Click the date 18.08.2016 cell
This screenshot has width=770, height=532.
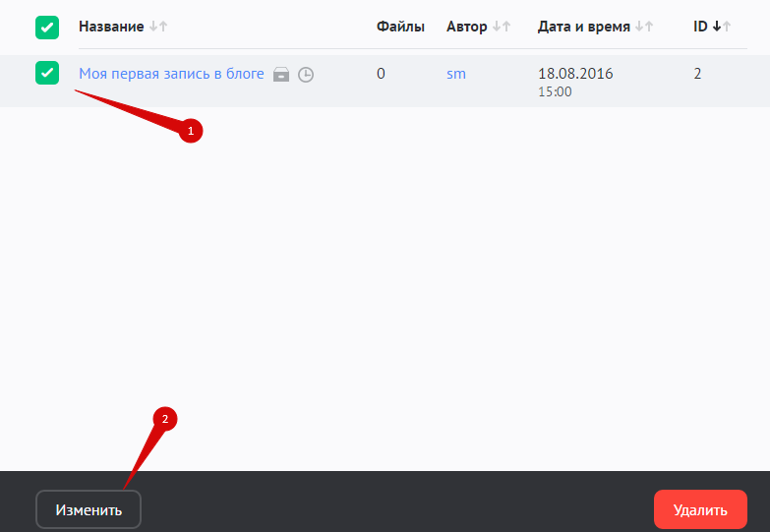pyautogui.click(x=575, y=74)
